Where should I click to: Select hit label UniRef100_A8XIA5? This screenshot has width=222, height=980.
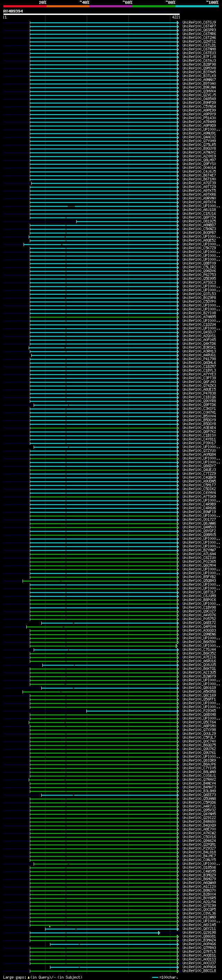[x=199, y=925]
